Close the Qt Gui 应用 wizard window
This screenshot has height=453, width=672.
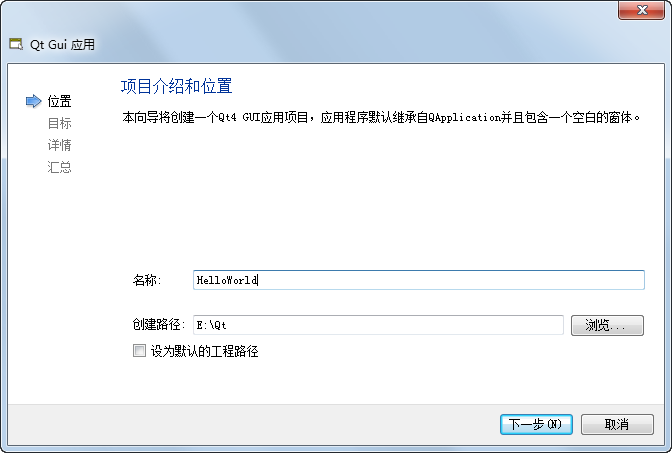(x=636, y=9)
